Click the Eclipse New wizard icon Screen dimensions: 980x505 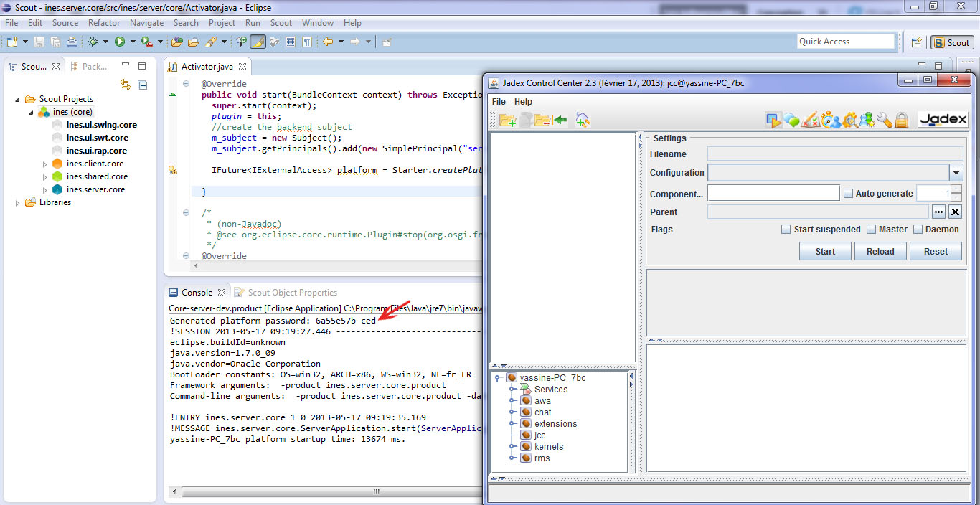pos(11,42)
